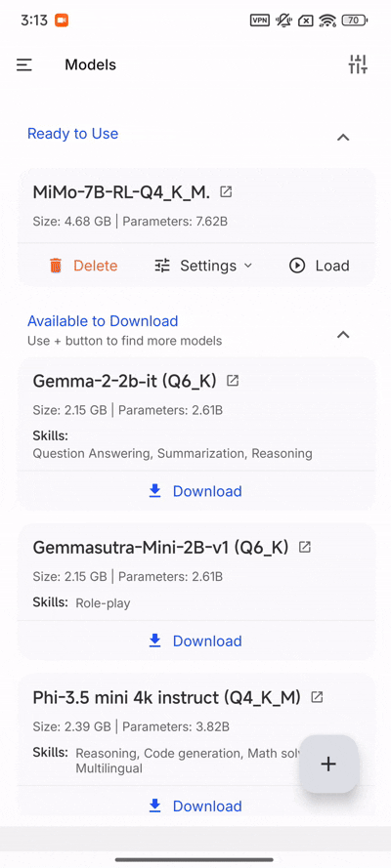
Task: Select the MiMo-7B-RL-Q4_K_M model title
Action: pyautogui.click(x=121, y=192)
